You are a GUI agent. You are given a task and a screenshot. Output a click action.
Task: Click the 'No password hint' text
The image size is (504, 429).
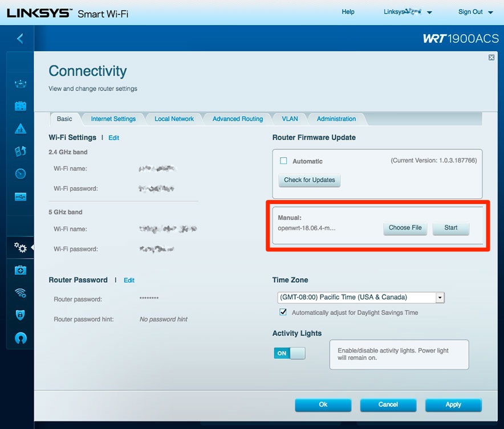[x=163, y=319]
